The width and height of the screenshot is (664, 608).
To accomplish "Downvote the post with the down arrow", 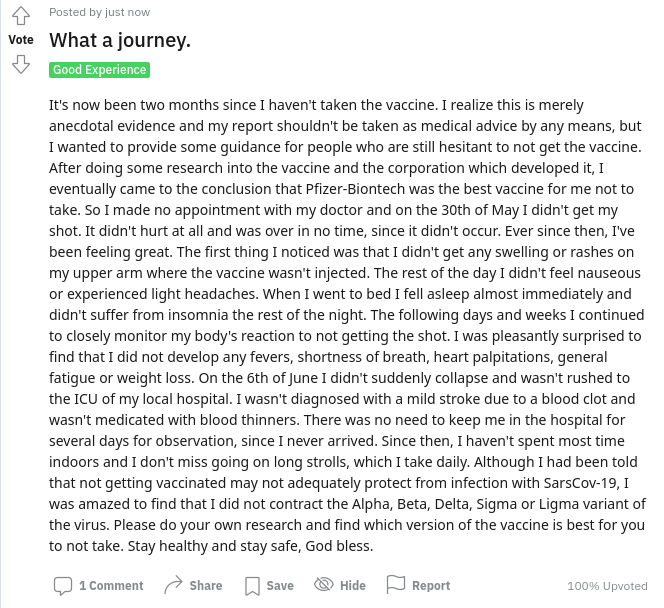I will tap(21, 64).
